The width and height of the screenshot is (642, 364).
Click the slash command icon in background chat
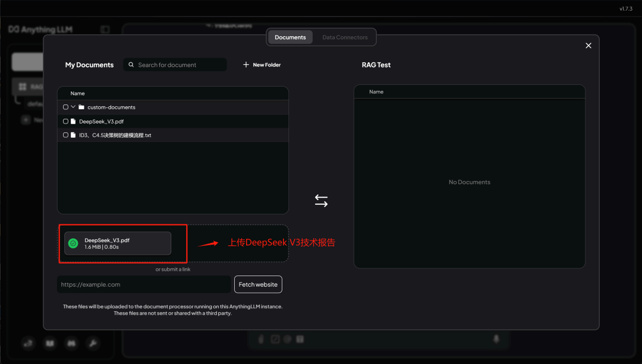[275, 339]
